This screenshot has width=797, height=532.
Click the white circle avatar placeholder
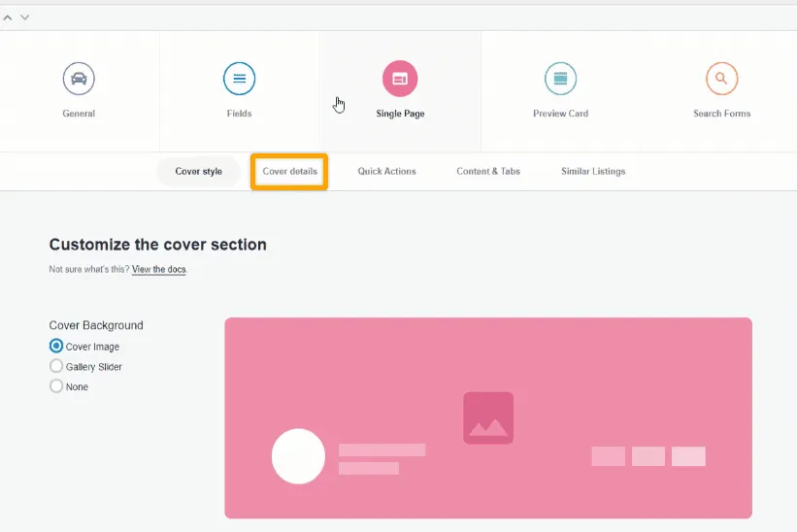[298, 456]
